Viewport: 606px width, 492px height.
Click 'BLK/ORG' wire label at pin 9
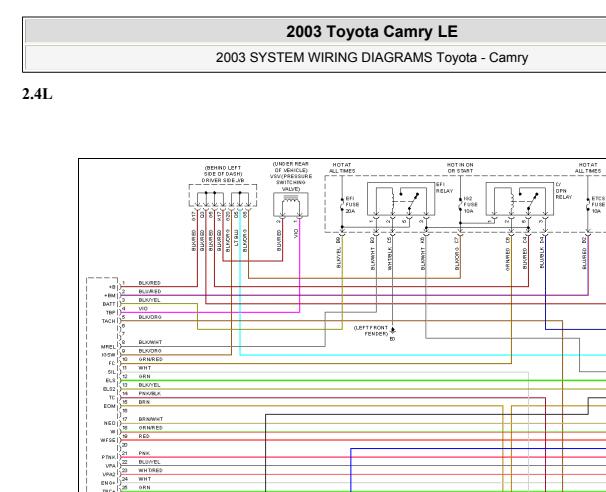pyautogui.click(x=150, y=351)
